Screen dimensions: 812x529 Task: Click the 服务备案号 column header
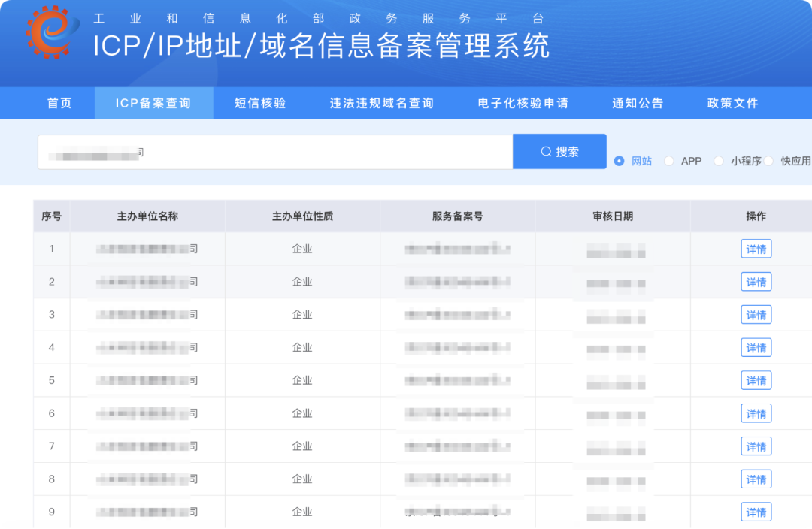458,216
